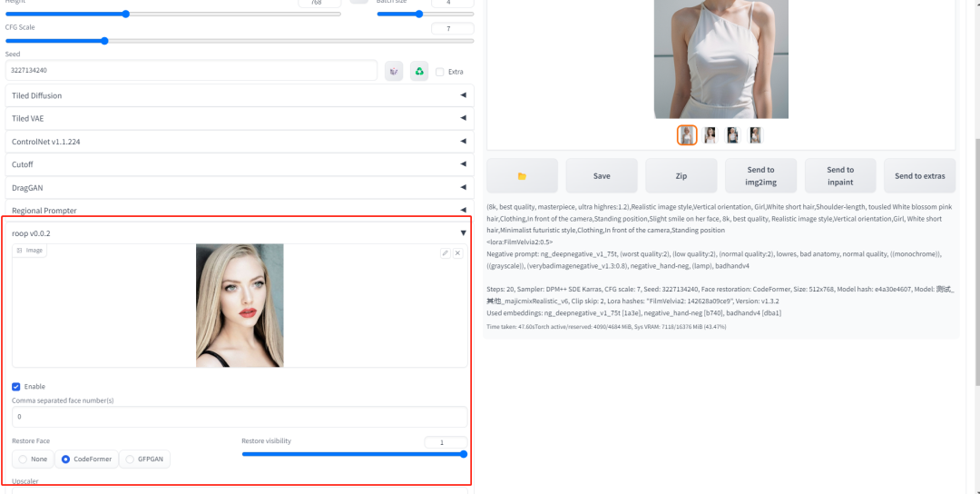Viewport: 980px width, 494px height.
Task: Expand the DragGAN section
Action: point(240,188)
